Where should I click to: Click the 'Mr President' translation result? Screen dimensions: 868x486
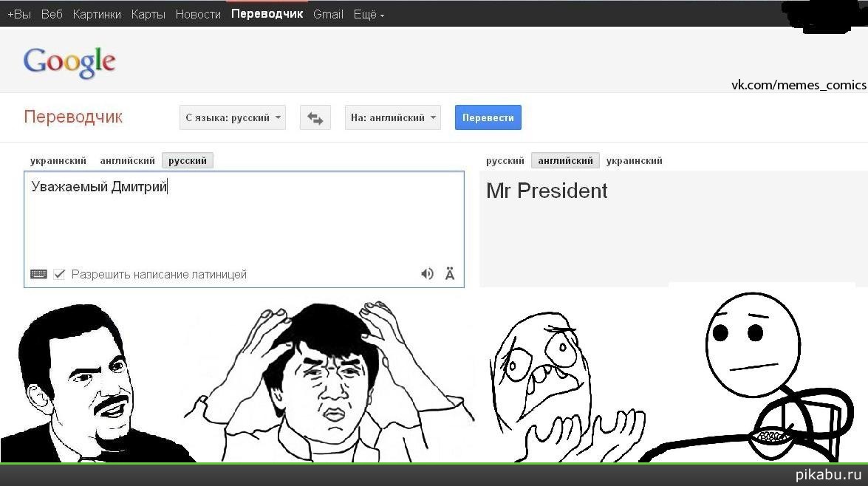(547, 191)
